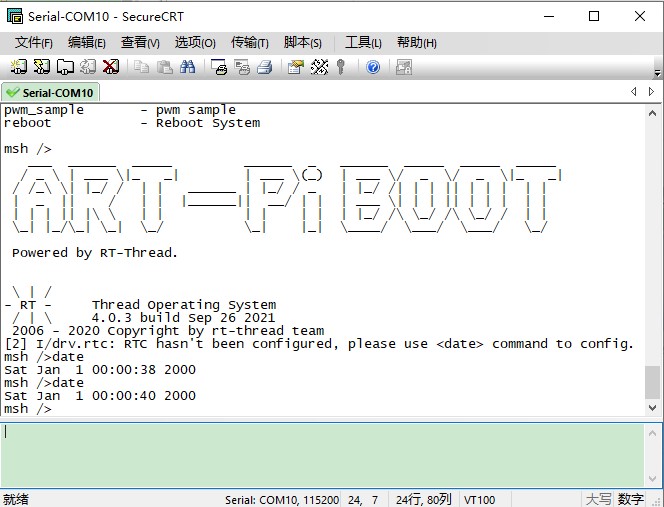Click the terminal vertical scrollbar thumb
The image size is (664, 507).
[653, 382]
